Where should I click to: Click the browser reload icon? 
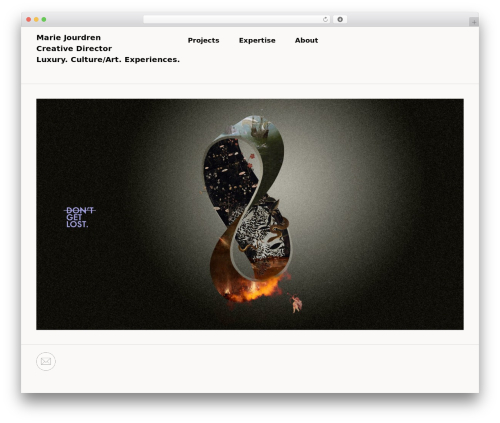point(325,19)
